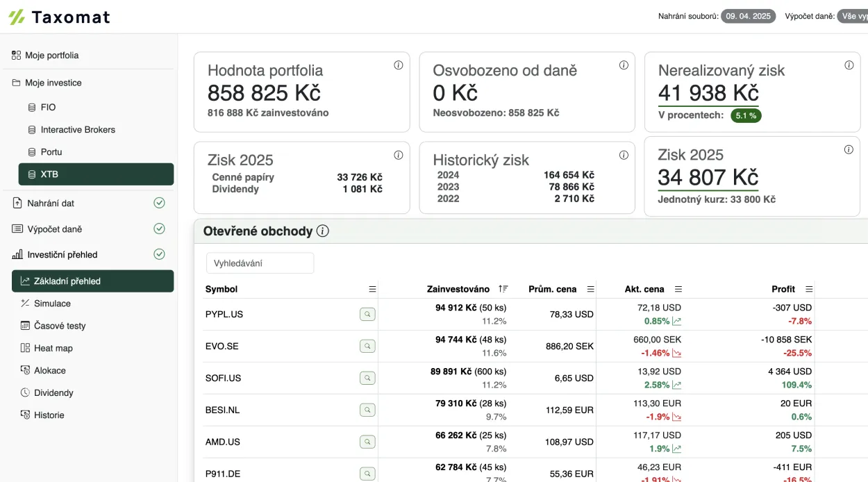Show info for Zisk 2025 34 807 Kč card
868x482 pixels.
(849, 150)
